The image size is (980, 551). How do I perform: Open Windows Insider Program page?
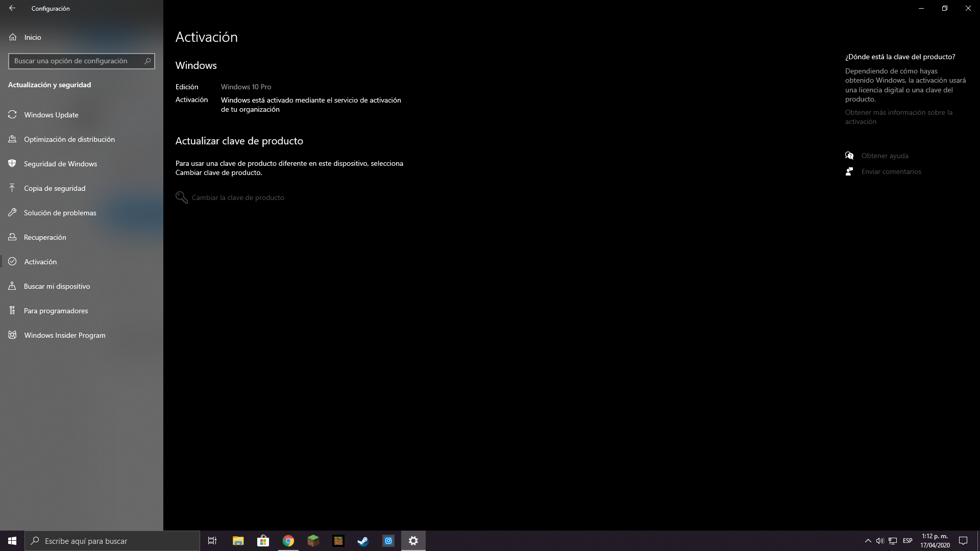click(x=65, y=335)
